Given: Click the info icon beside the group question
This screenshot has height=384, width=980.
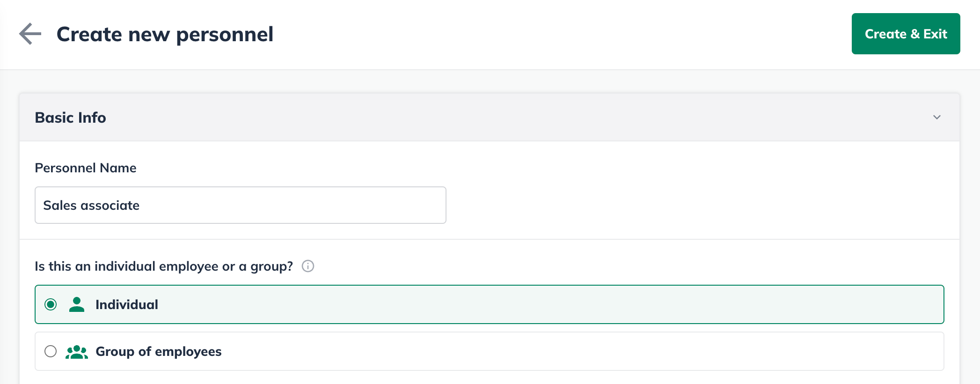Looking at the screenshot, I should coord(308,266).
